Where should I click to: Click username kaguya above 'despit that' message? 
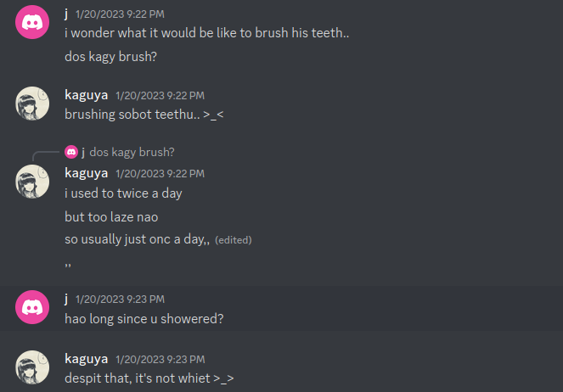coord(86,358)
